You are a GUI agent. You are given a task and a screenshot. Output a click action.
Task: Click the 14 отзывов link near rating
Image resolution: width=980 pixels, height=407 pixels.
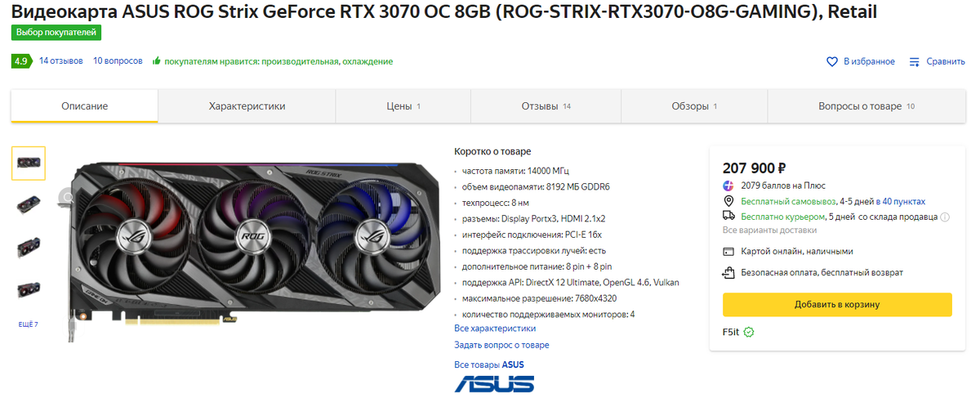point(60,61)
